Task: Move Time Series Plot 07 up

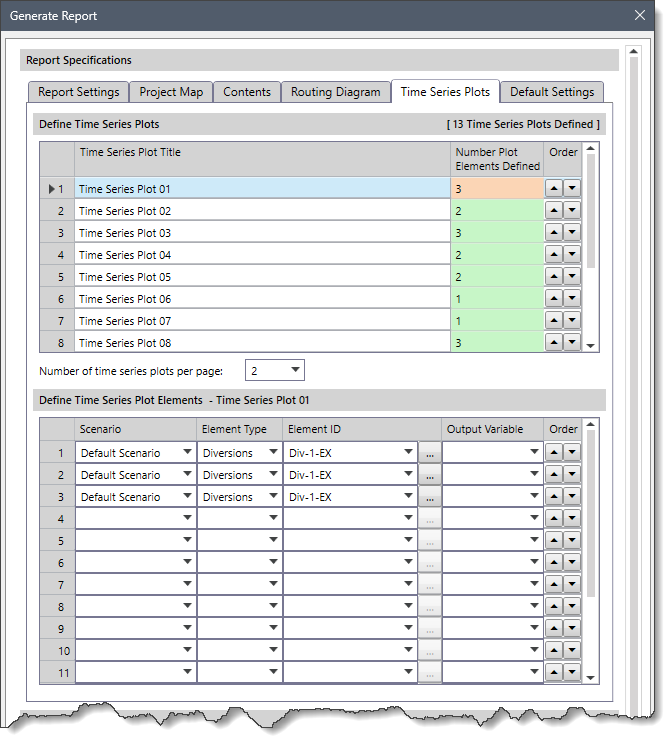Action: click(x=554, y=320)
